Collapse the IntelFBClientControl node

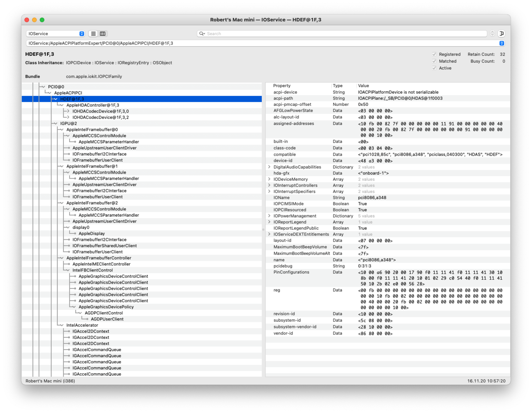coord(68,270)
